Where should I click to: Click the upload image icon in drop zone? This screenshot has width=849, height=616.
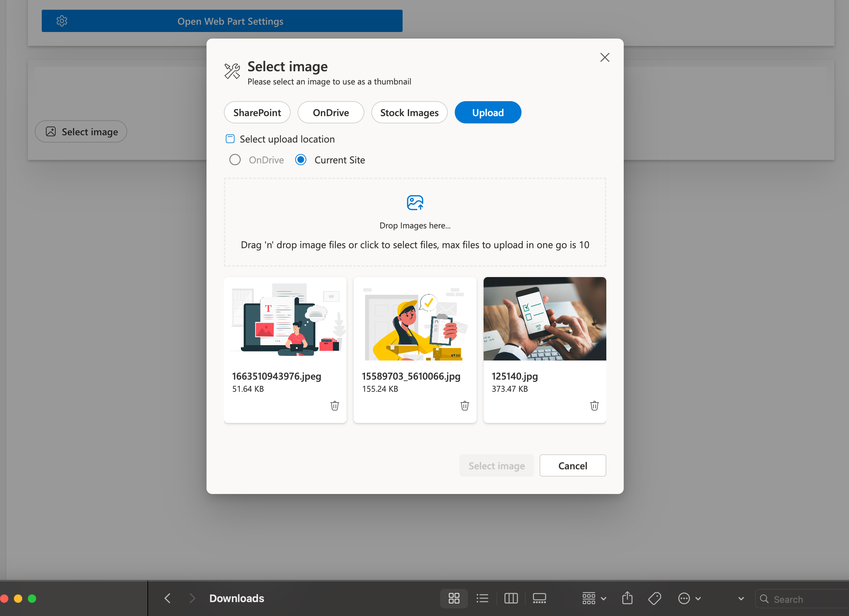point(415,203)
